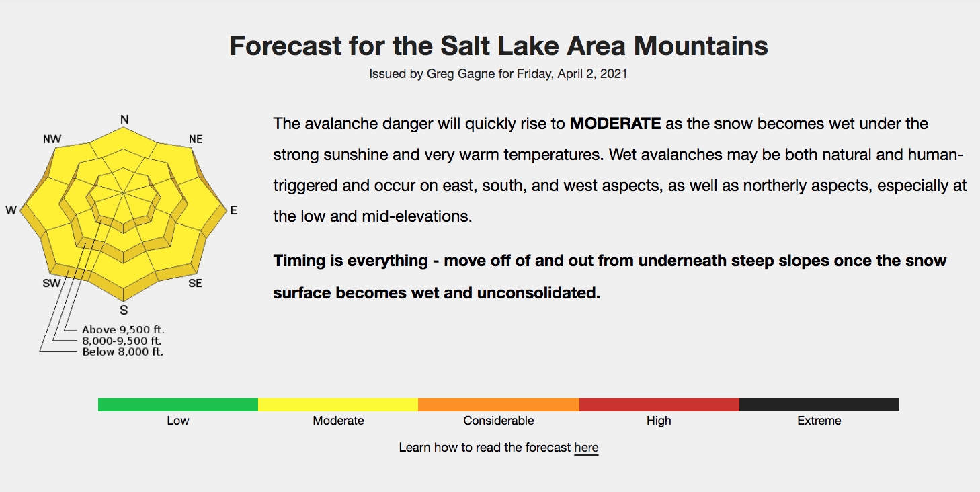Select the SE label on compass rose
The width and height of the screenshot is (980, 492).
[195, 283]
